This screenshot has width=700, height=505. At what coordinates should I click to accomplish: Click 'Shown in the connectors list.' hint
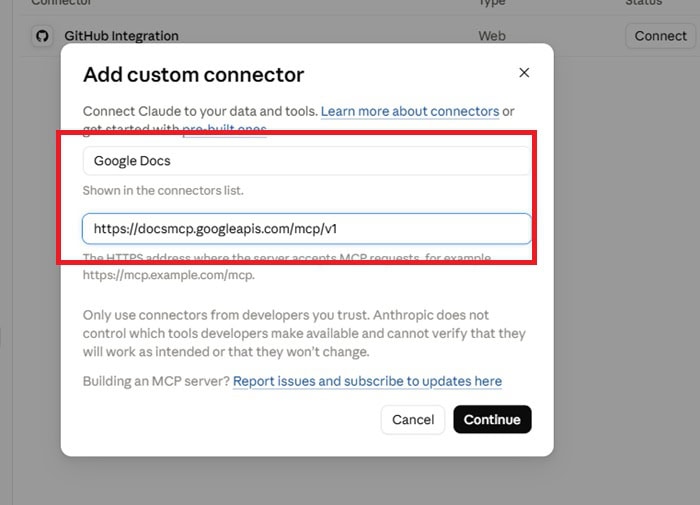(x=163, y=191)
